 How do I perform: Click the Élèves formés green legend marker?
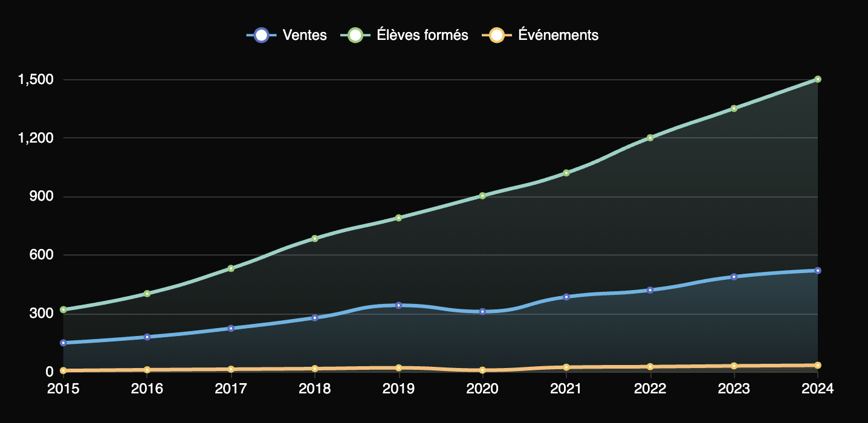click(x=356, y=35)
